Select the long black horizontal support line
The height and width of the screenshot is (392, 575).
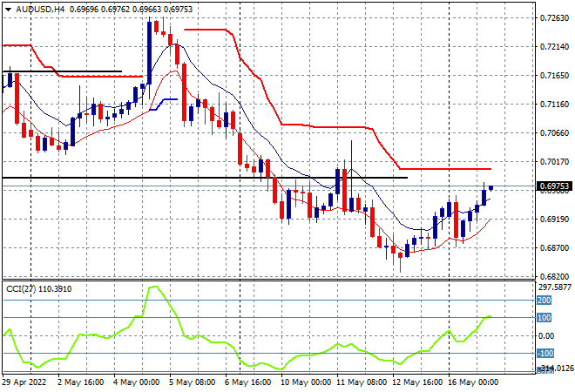(x=206, y=178)
